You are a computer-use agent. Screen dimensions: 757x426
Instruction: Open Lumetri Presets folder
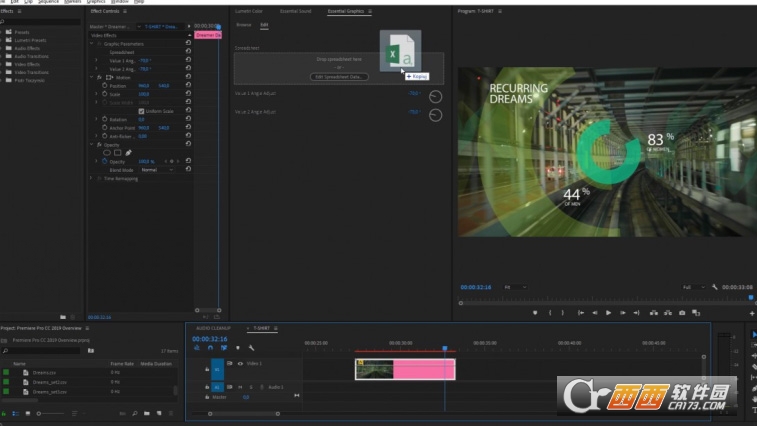(x=30, y=40)
